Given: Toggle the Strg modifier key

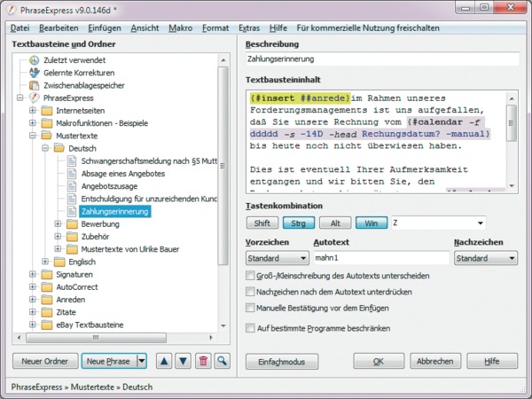Looking at the screenshot, I should click(x=299, y=223).
